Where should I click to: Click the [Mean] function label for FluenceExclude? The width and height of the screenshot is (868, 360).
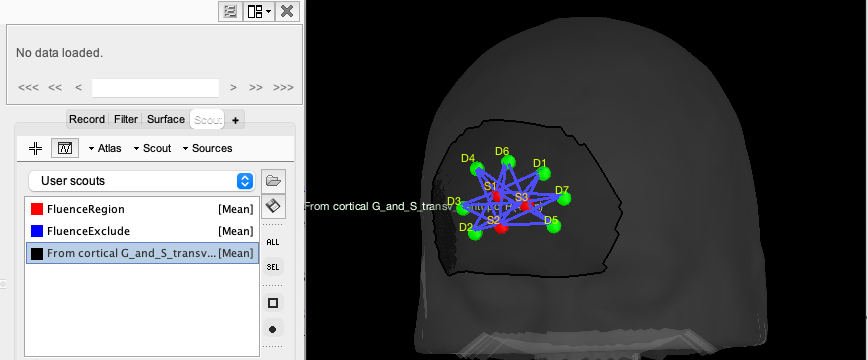tap(236, 231)
